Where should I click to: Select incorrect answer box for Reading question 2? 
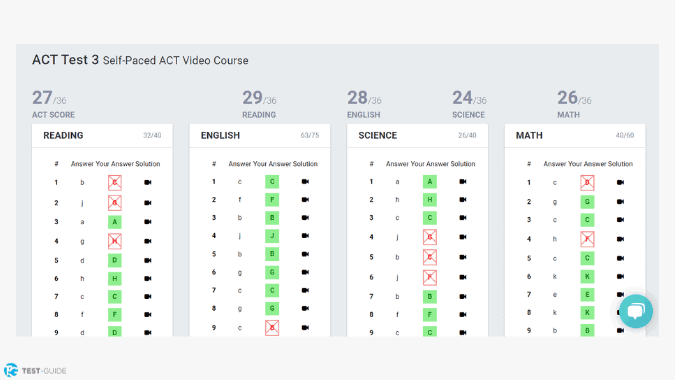point(115,203)
